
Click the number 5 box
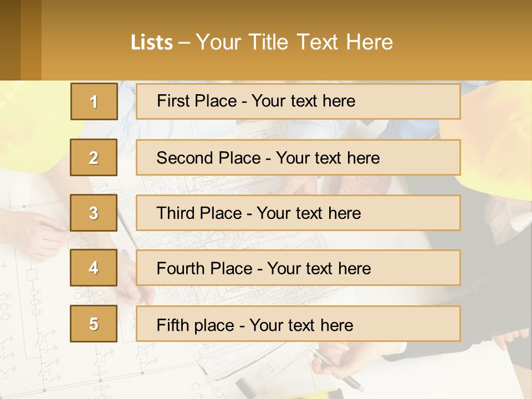coord(94,324)
